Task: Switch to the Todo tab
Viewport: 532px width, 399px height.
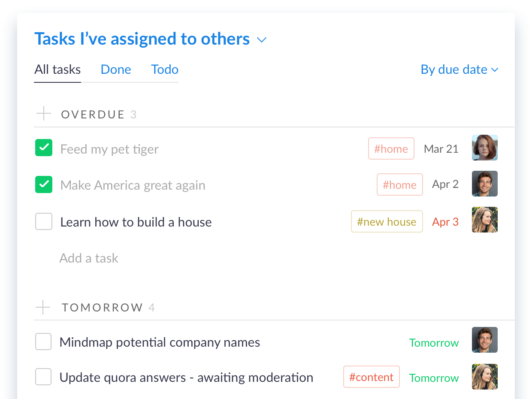Action: point(165,70)
